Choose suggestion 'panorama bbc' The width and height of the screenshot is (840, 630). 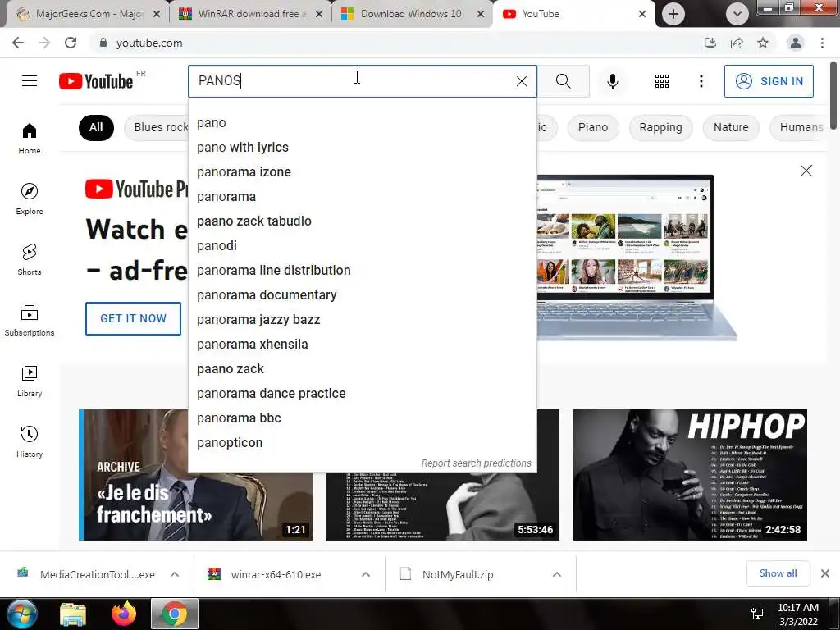point(362,418)
